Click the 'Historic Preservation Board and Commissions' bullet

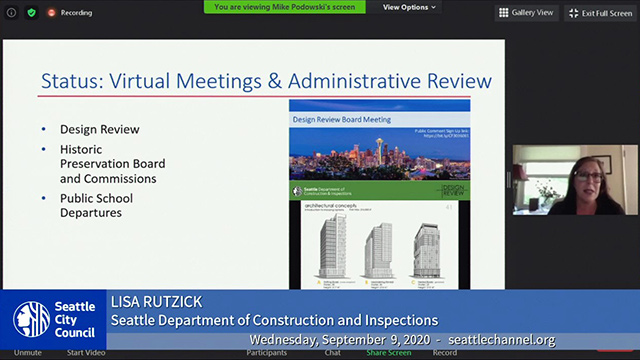coord(113,164)
